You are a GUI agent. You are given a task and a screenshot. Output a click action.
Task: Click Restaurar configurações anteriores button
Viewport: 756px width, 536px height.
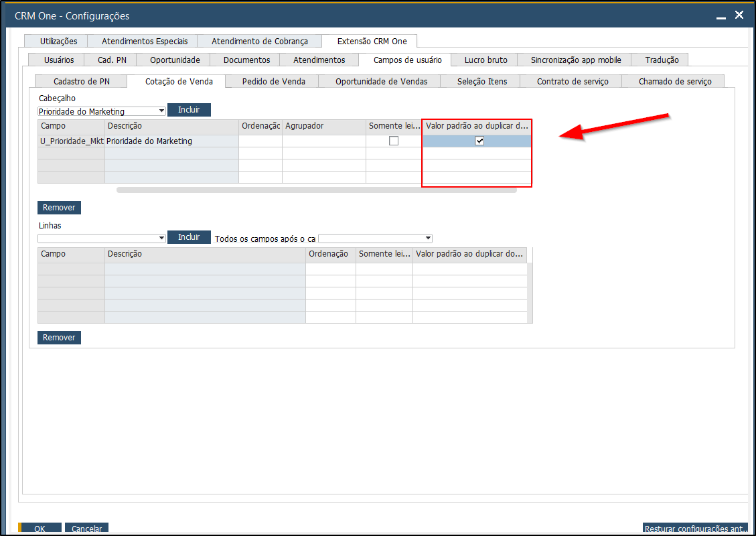point(696,529)
